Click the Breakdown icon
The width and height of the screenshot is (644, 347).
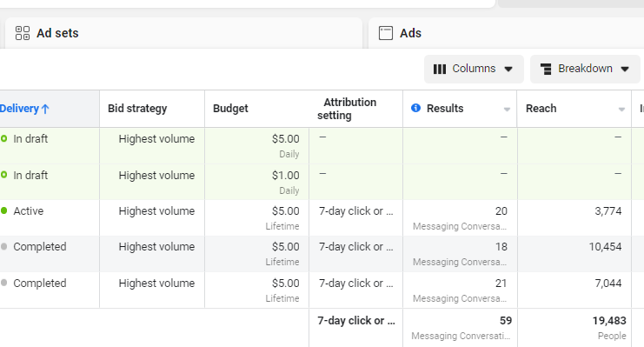[546, 69]
